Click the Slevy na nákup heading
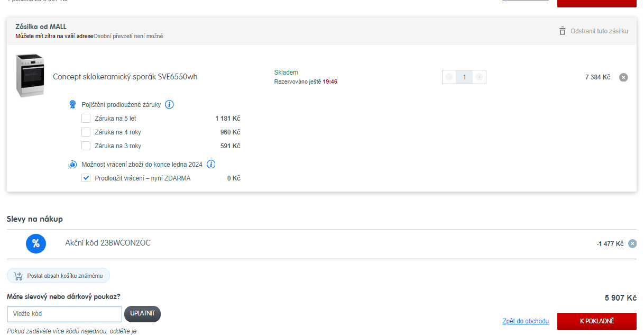 click(35, 219)
